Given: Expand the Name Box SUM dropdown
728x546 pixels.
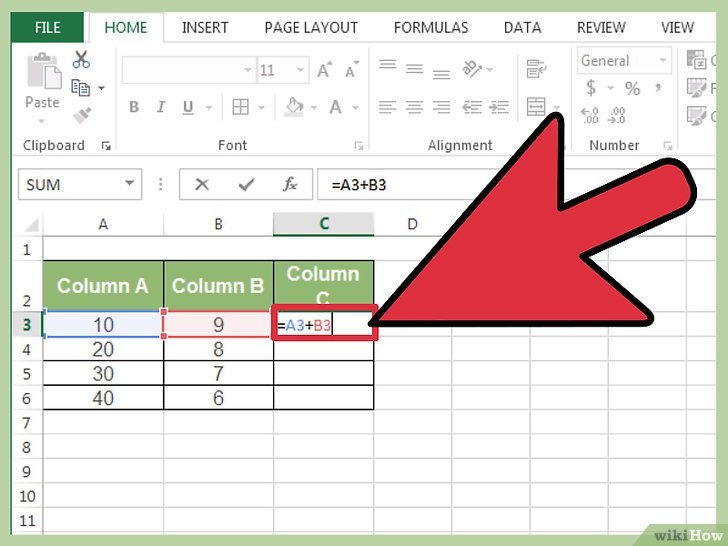Looking at the screenshot, I should (x=130, y=183).
